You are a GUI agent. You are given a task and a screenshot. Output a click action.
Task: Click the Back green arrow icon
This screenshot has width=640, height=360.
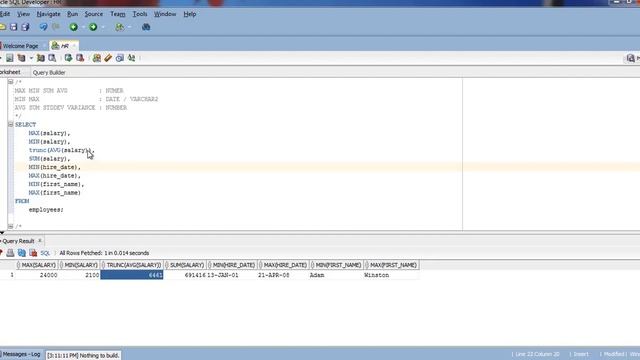[73, 27]
